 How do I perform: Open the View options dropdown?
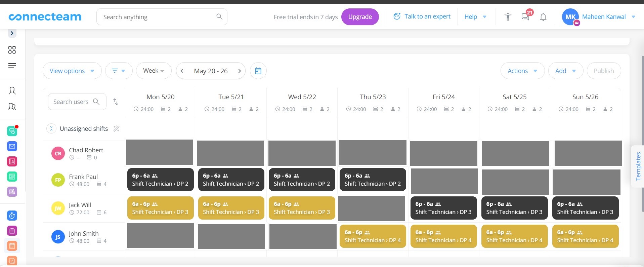click(x=72, y=71)
